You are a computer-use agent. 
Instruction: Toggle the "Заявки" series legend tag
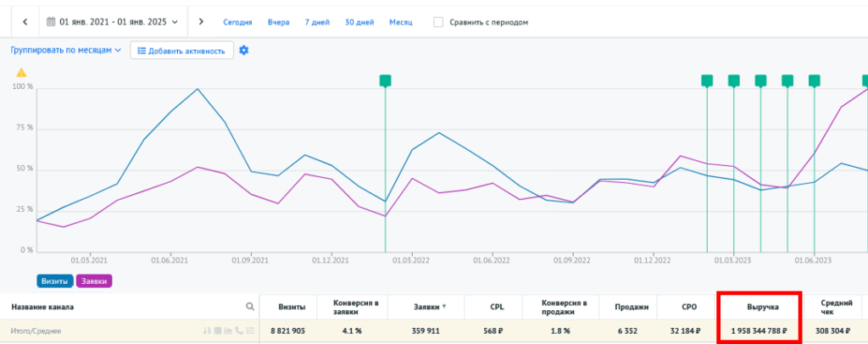click(x=94, y=280)
